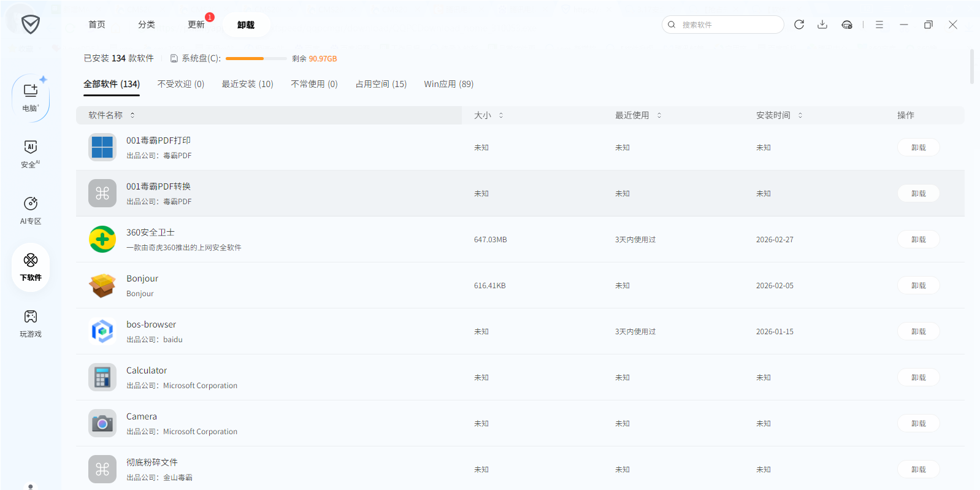The height and width of the screenshot is (490, 980).
Task: Uninstall 360安全卫士 with 卸载 button
Action: tap(918, 239)
